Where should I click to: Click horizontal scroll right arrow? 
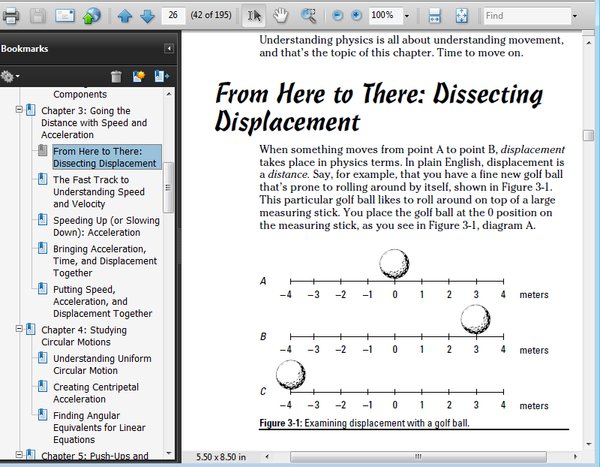[575, 457]
